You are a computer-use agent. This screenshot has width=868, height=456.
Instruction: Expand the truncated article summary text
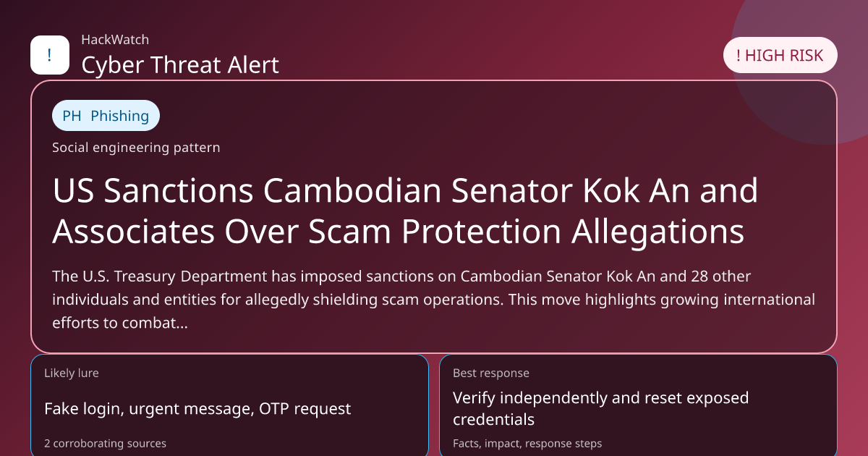point(433,300)
